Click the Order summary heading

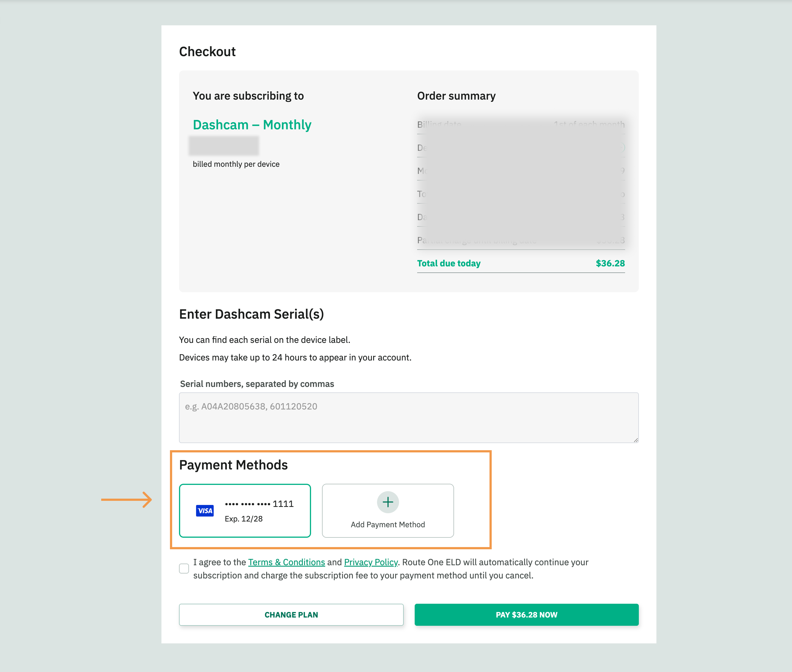456,95
